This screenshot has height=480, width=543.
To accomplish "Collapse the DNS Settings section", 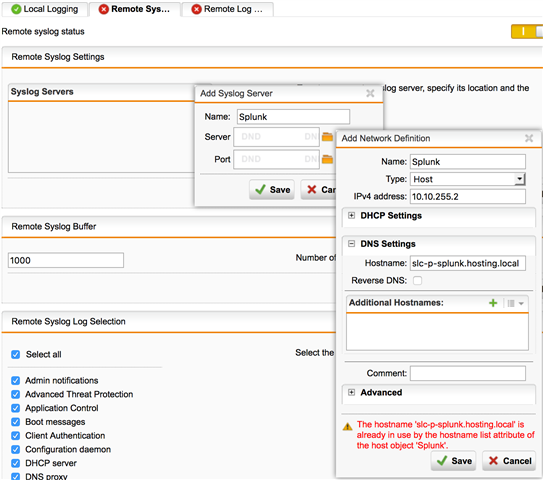I will click(351, 244).
